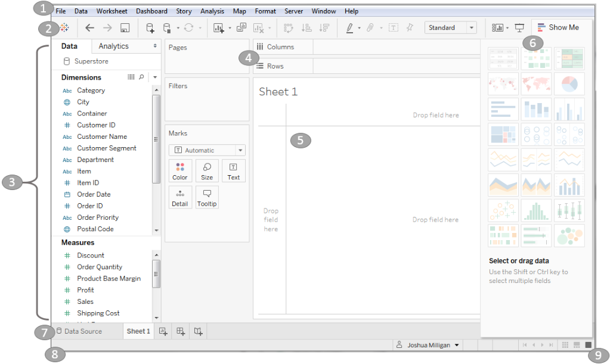
Task: Open the Worksheet menu
Action: click(112, 11)
